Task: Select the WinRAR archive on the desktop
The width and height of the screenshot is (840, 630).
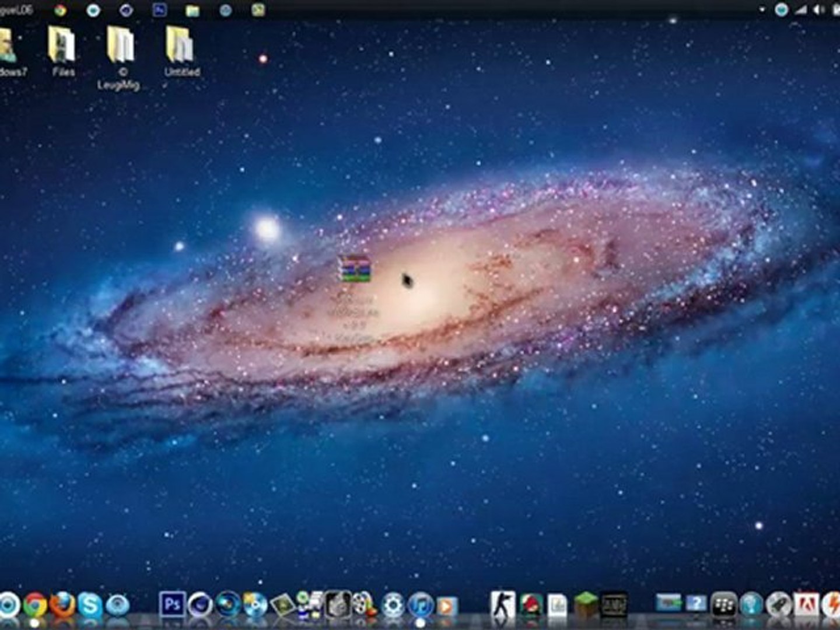Action: pyautogui.click(x=355, y=269)
